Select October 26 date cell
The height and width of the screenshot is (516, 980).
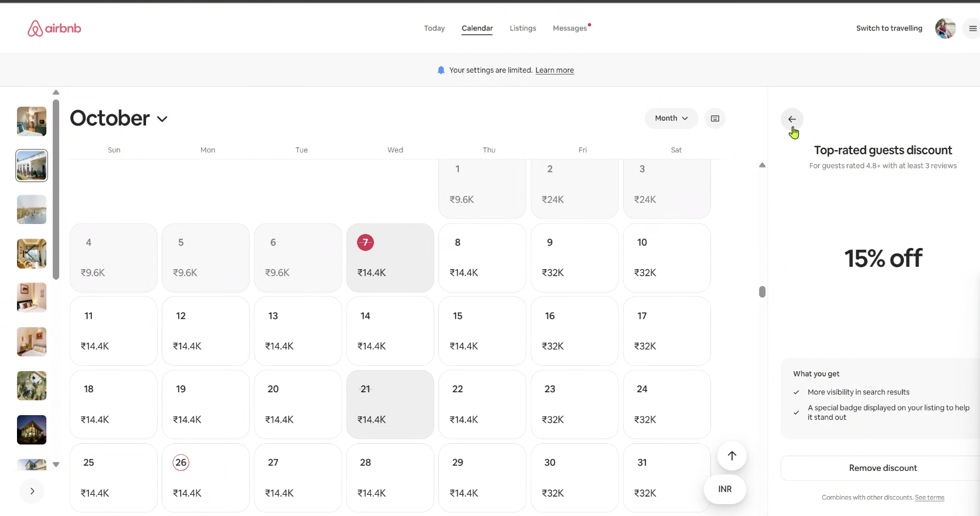206,478
